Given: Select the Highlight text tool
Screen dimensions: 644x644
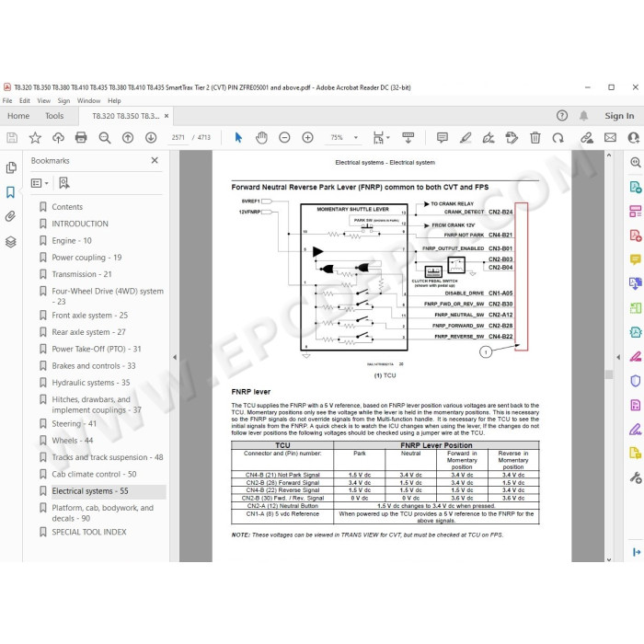Looking at the screenshot, I should [x=466, y=138].
